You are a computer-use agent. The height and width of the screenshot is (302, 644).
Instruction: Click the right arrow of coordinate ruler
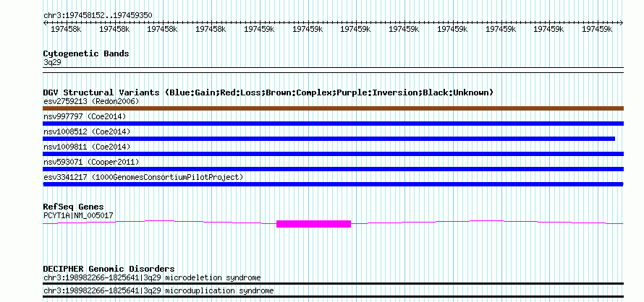tap(622, 22)
